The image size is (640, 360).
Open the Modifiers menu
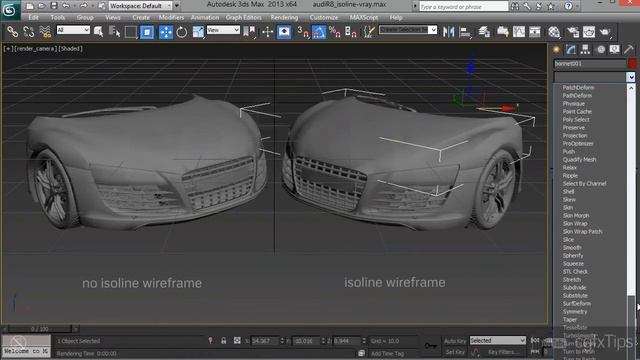[x=171, y=18]
